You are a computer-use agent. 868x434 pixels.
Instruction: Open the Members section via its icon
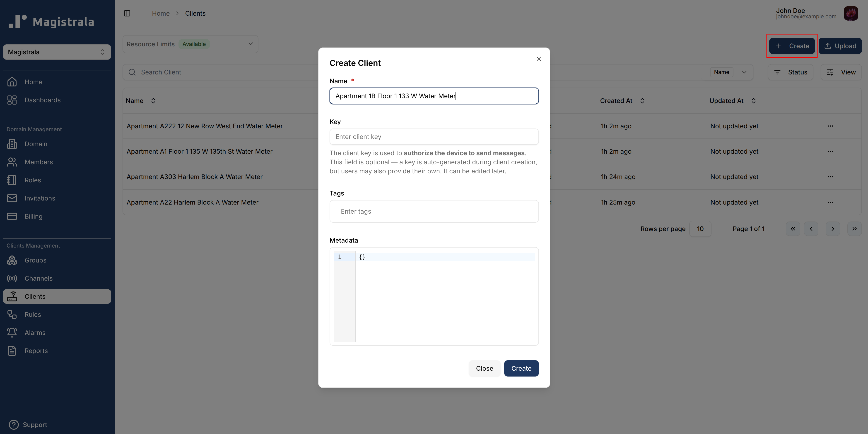[x=12, y=162]
